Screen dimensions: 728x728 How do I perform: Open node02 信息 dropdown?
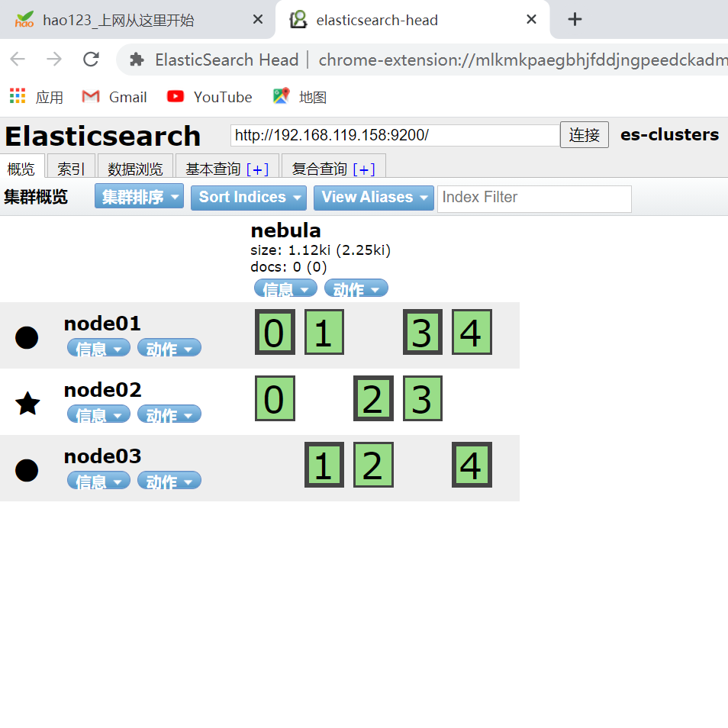[x=99, y=414]
